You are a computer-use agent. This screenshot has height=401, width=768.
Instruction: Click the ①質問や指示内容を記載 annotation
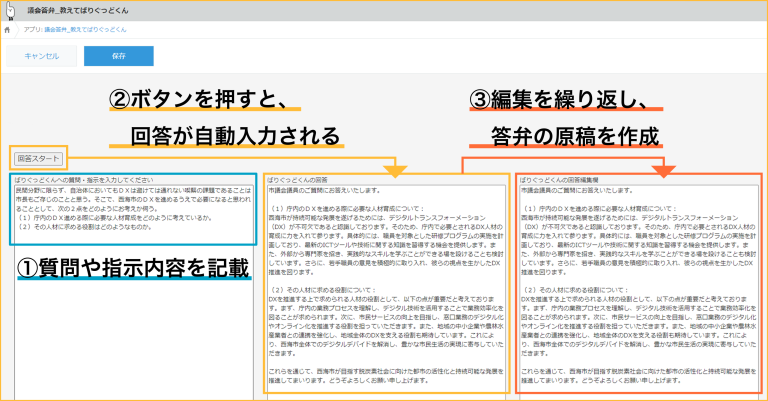click(133, 266)
